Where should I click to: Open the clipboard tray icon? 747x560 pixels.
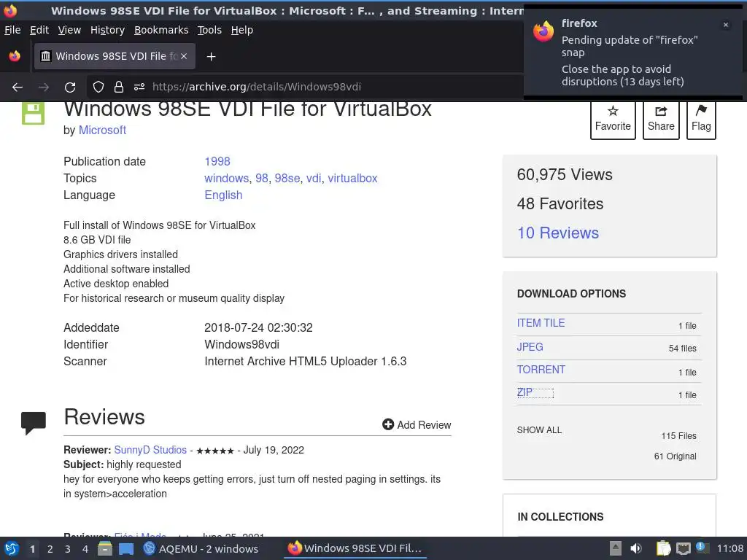(x=663, y=548)
